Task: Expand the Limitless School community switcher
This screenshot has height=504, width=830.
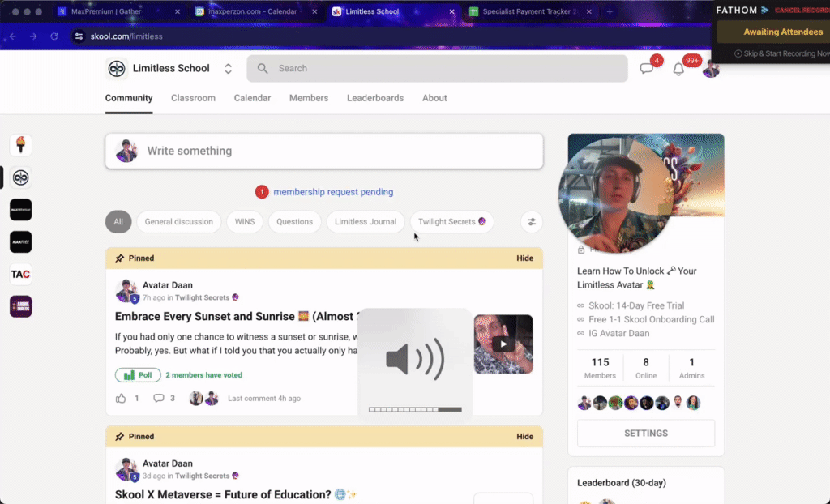Action: (228, 68)
